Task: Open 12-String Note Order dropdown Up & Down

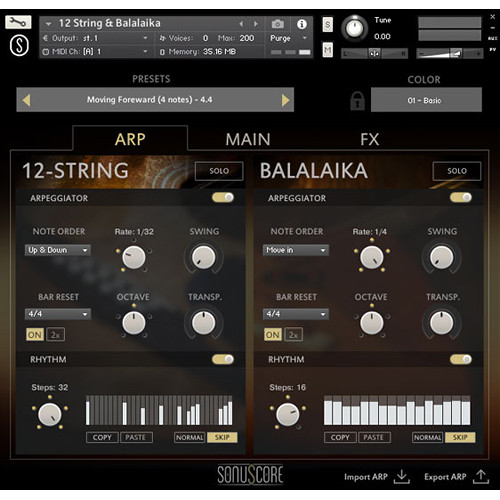Action: pos(58,250)
